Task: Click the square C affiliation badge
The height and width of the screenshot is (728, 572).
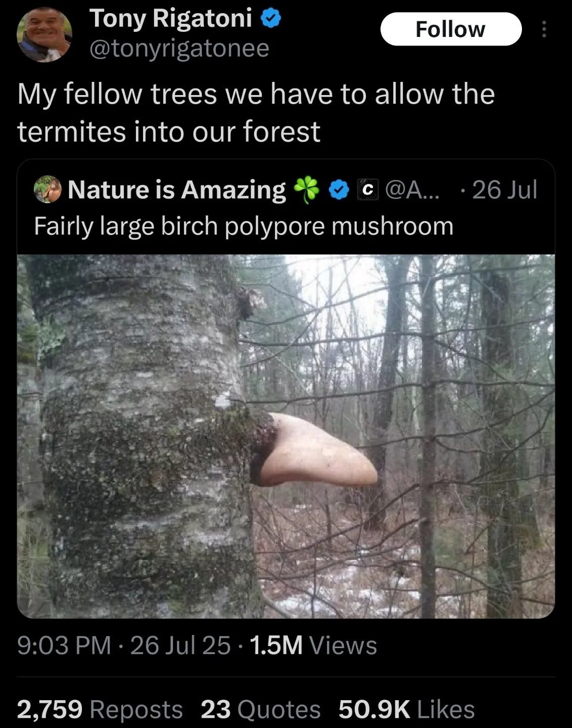Action: (x=368, y=190)
